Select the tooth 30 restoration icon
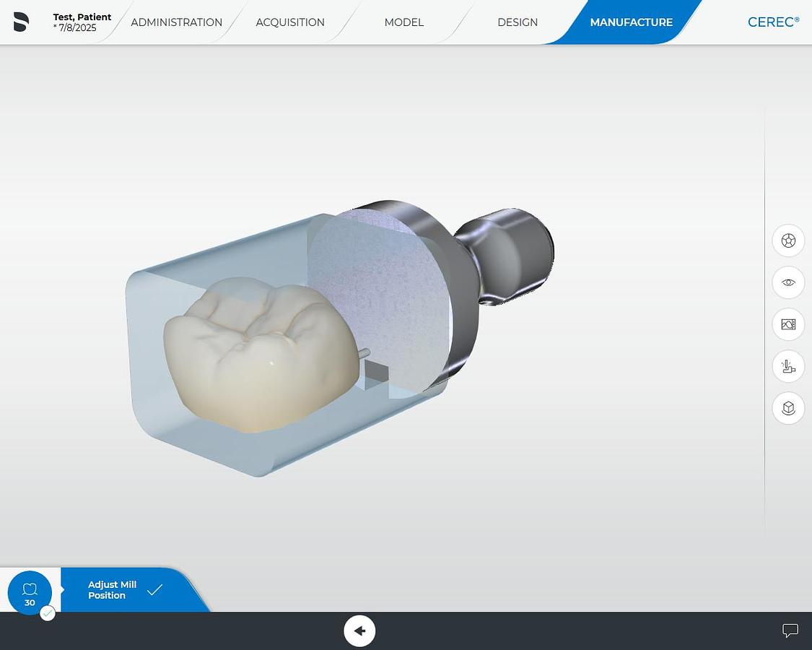Image resolution: width=812 pixels, height=650 pixels. pyautogui.click(x=30, y=592)
